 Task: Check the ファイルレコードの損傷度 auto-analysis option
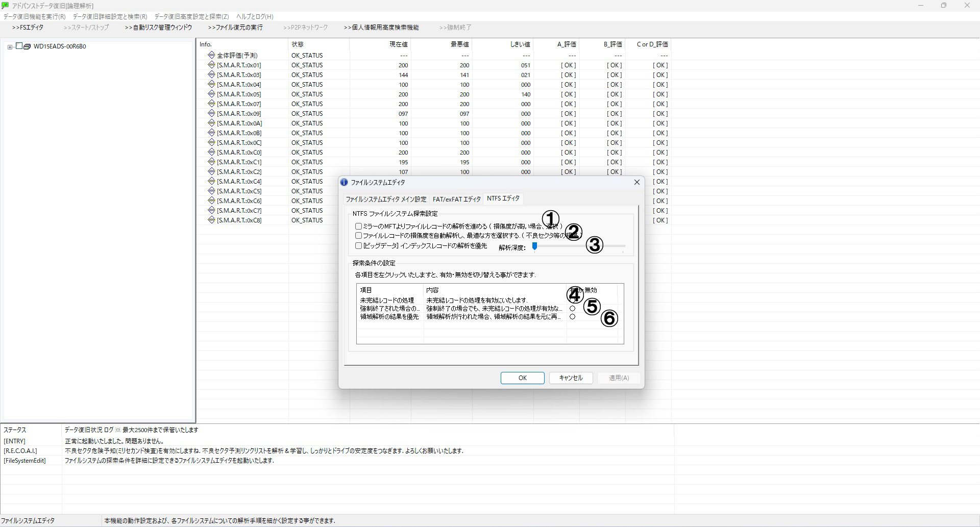pyautogui.click(x=358, y=236)
